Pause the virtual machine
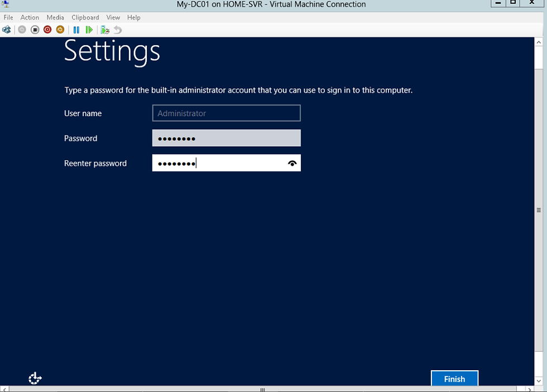Image resolution: width=547 pixels, height=392 pixels. pyautogui.click(x=76, y=30)
